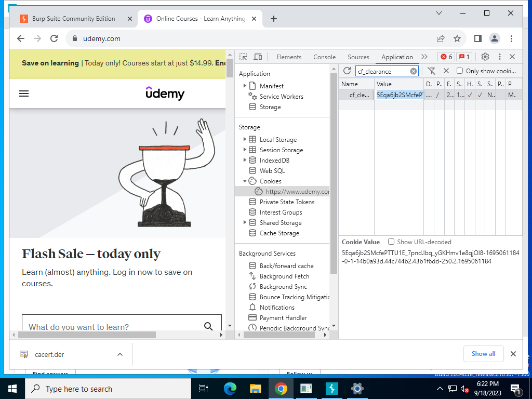Collapse the Cookies tree node
The image size is (532, 399).
pos(245,181)
